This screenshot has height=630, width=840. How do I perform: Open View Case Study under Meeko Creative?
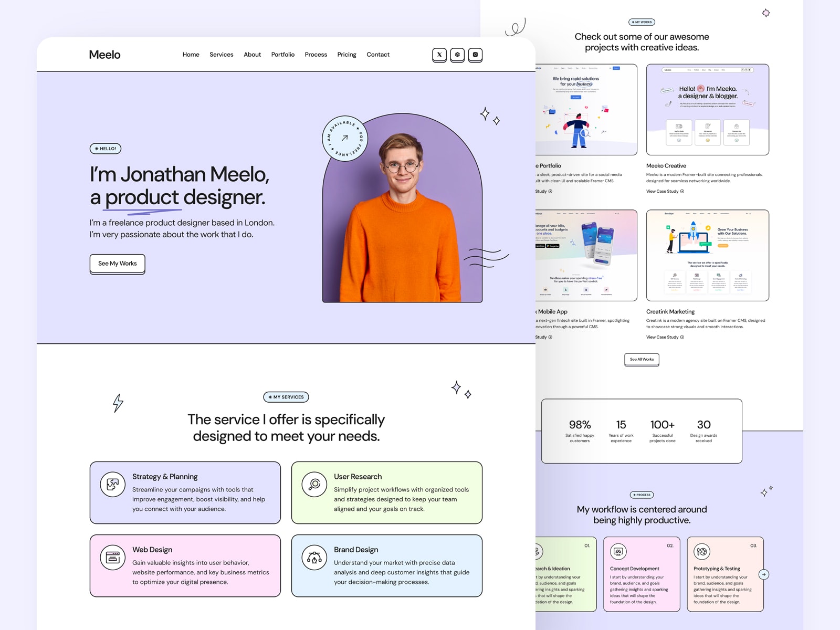[x=665, y=192]
